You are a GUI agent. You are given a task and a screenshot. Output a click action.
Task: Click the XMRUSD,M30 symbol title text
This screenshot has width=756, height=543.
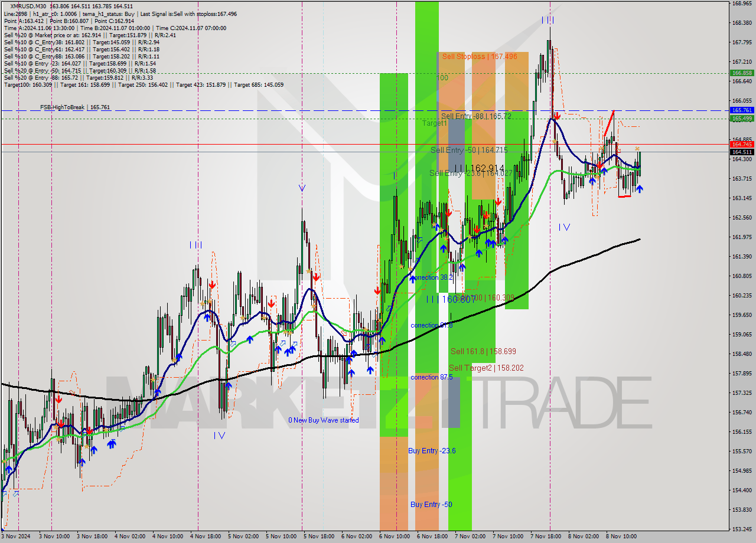pos(29,6)
